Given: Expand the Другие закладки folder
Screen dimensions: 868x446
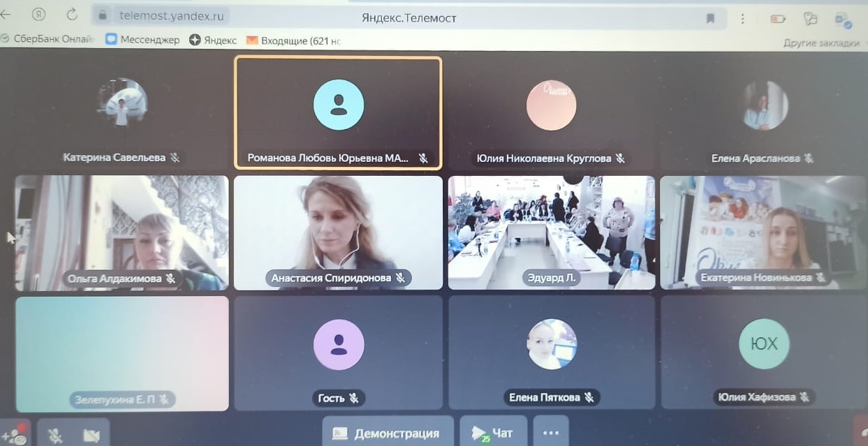Looking at the screenshot, I should [821, 43].
